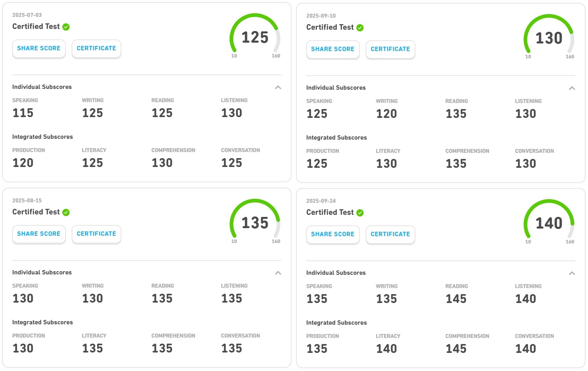Collapse subscores for the 2025-07-03 test
The width and height of the screenshot is (588, 371).
tap(278, 87)
